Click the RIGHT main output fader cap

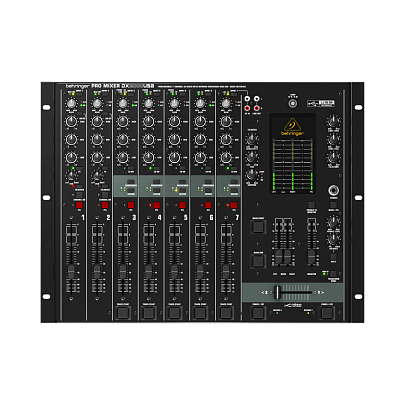click(x=287, y=257)
